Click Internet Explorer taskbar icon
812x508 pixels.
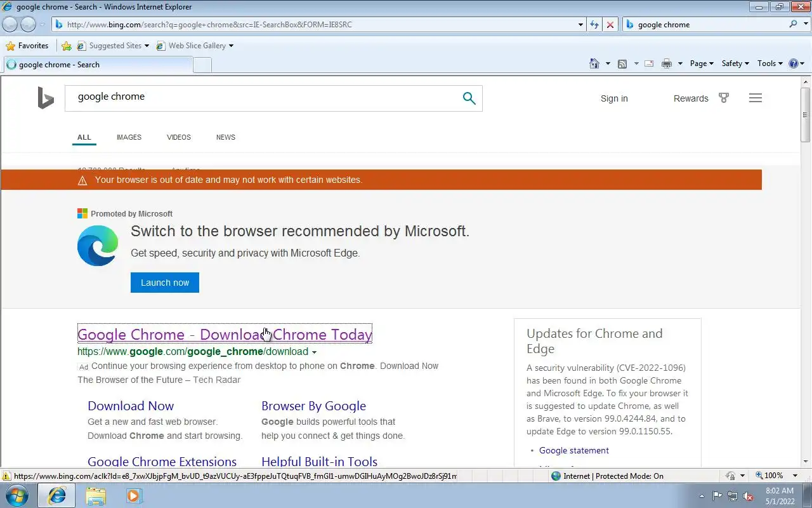(57, 495)
